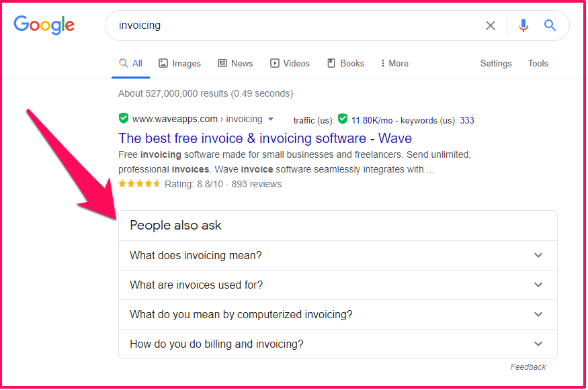Click the Feedback link
The image size is (588, 390).
(528, 367)
